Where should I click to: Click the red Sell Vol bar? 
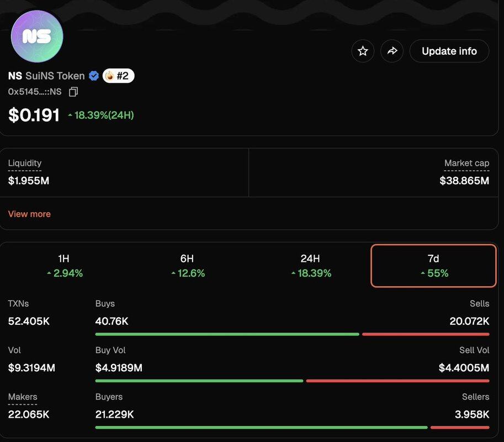coord(398,381)
